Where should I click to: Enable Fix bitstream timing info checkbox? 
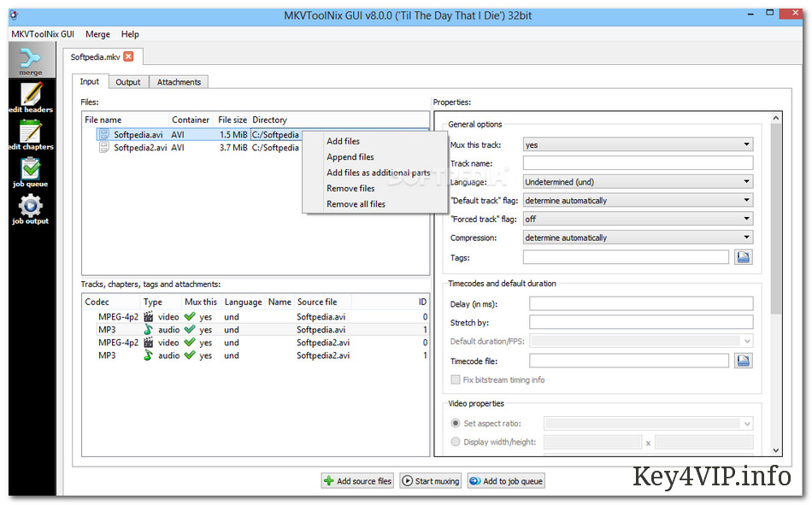tap(456, 379)
